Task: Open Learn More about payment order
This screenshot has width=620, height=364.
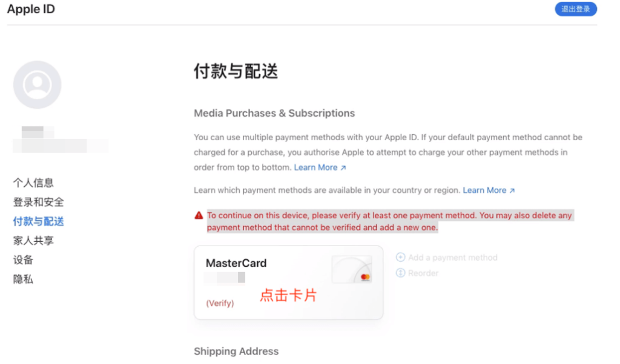Action: coord(315,167)
